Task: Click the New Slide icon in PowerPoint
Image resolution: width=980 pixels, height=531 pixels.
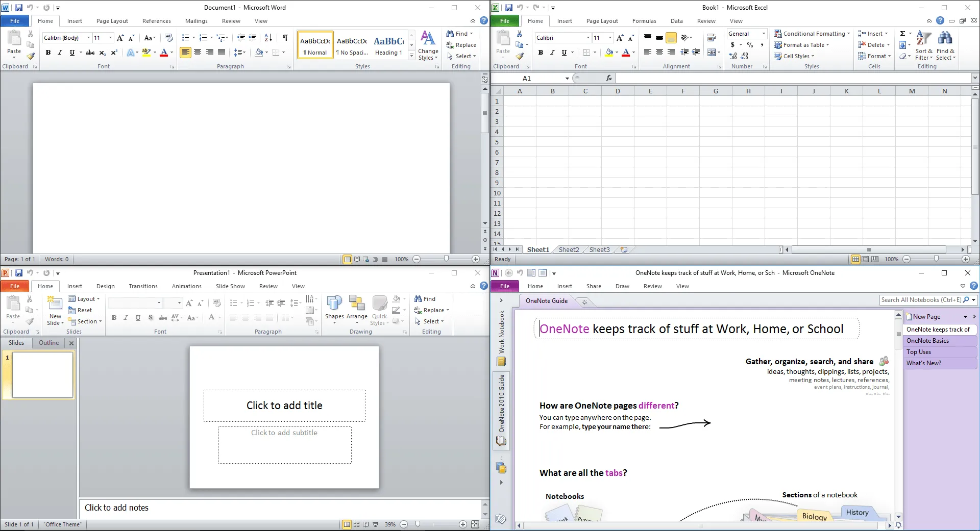Action: 55,305
